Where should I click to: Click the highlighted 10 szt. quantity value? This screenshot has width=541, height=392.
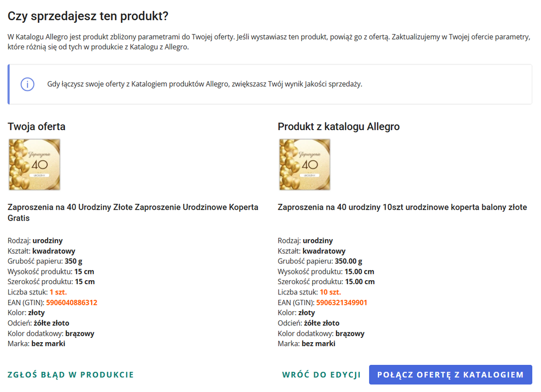(330, 292)
